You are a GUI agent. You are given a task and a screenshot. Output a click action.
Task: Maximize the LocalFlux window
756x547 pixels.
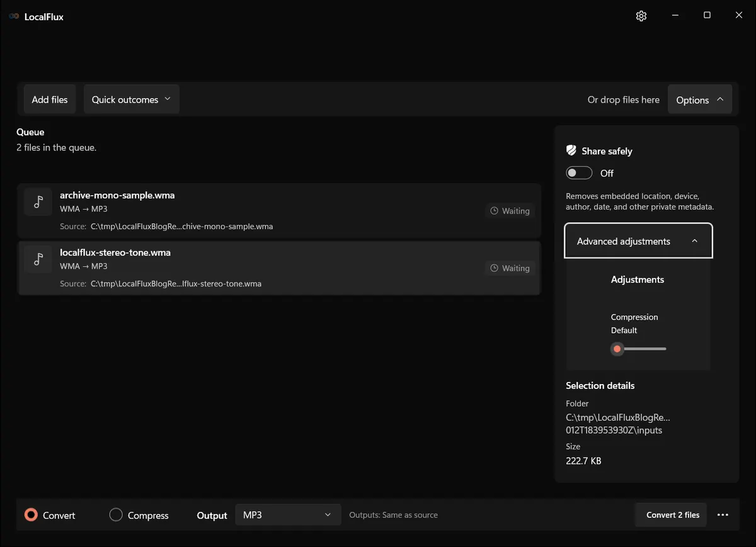(707, 16)
